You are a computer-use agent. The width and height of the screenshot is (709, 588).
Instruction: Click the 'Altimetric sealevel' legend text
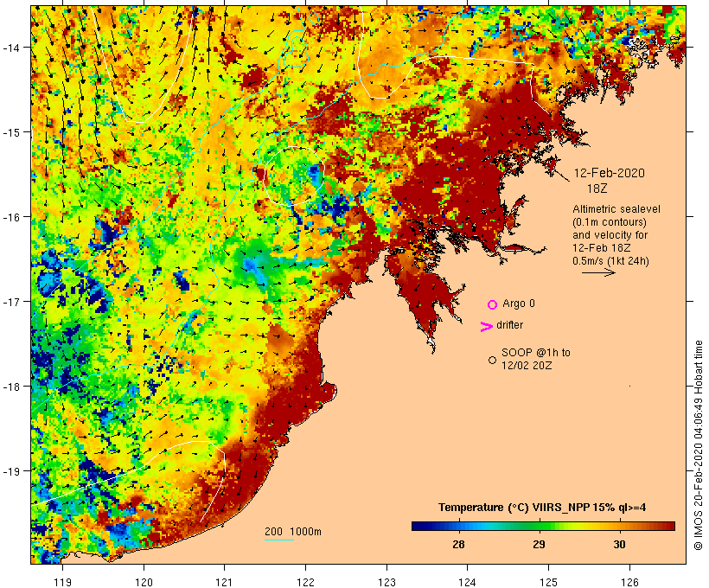[x=616, y=209]
